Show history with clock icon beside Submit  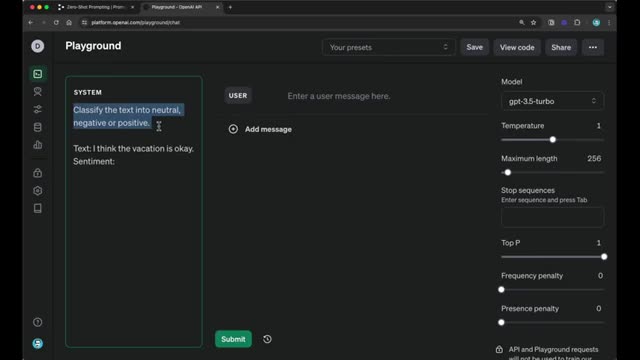coord(267,339)
